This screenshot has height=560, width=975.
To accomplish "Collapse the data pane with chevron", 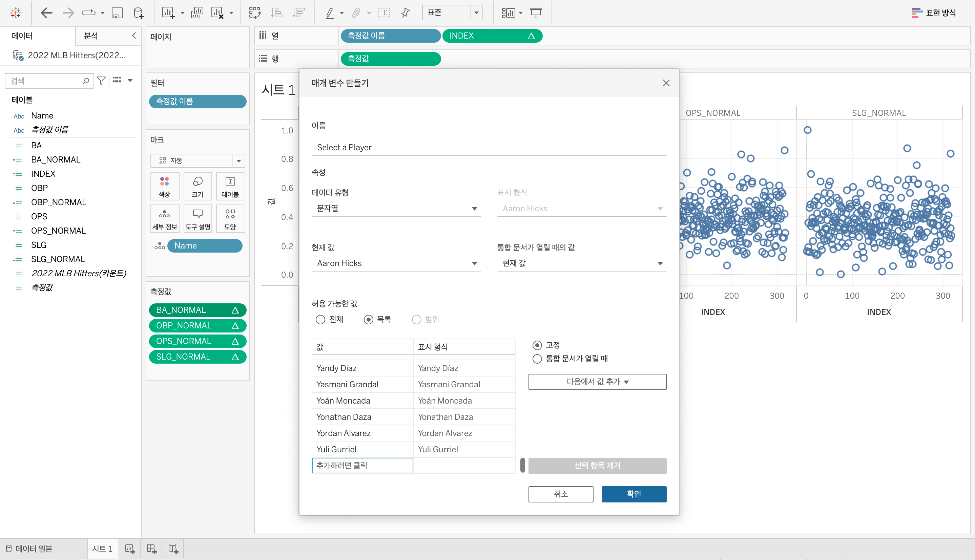I will [x=134, y=36].
